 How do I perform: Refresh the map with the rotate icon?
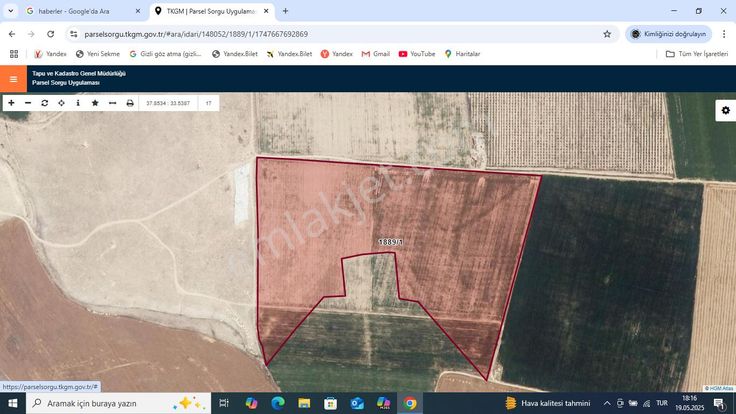45,103
